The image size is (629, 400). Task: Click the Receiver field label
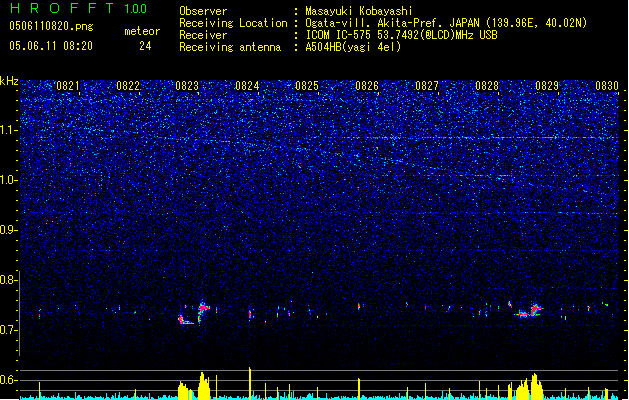203,35
